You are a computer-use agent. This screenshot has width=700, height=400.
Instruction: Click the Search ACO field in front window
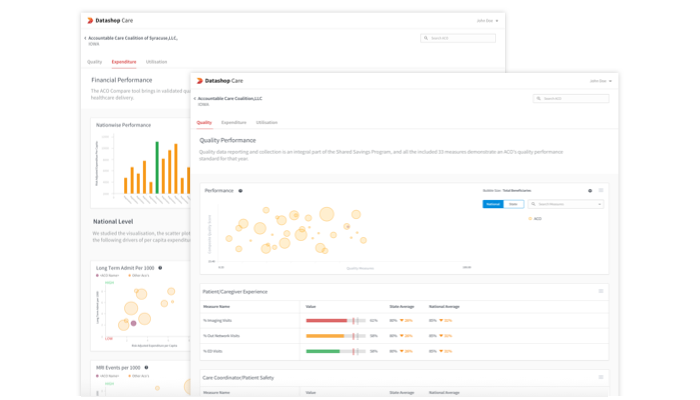tap(571, 99)
